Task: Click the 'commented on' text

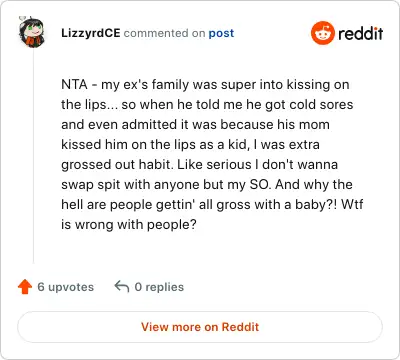Action: 164,33
